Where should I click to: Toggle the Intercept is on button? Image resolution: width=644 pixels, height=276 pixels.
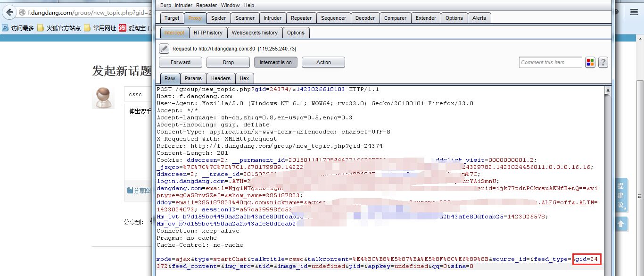[276, 62]
